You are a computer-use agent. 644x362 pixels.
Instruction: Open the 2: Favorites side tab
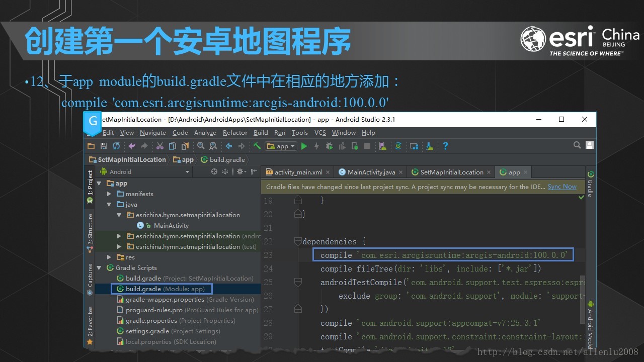pyautogui.click(x=90, y=325)
